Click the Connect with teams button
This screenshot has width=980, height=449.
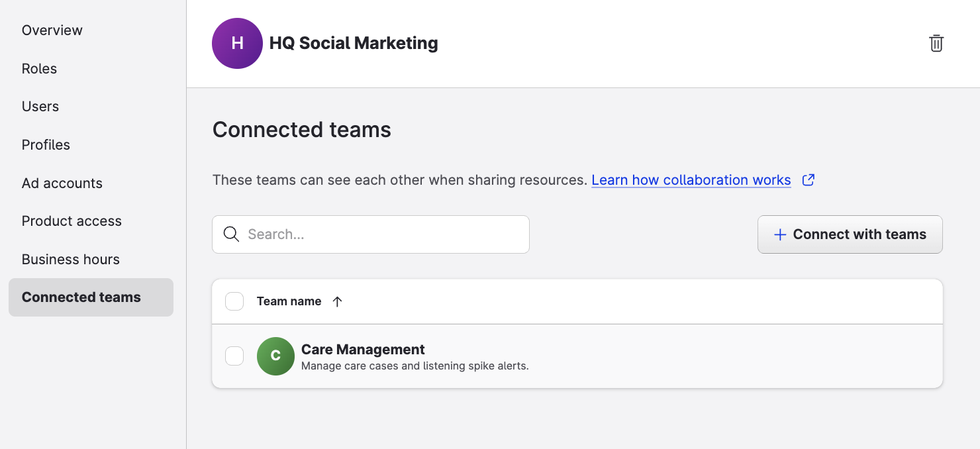click(x=850, y=234)
